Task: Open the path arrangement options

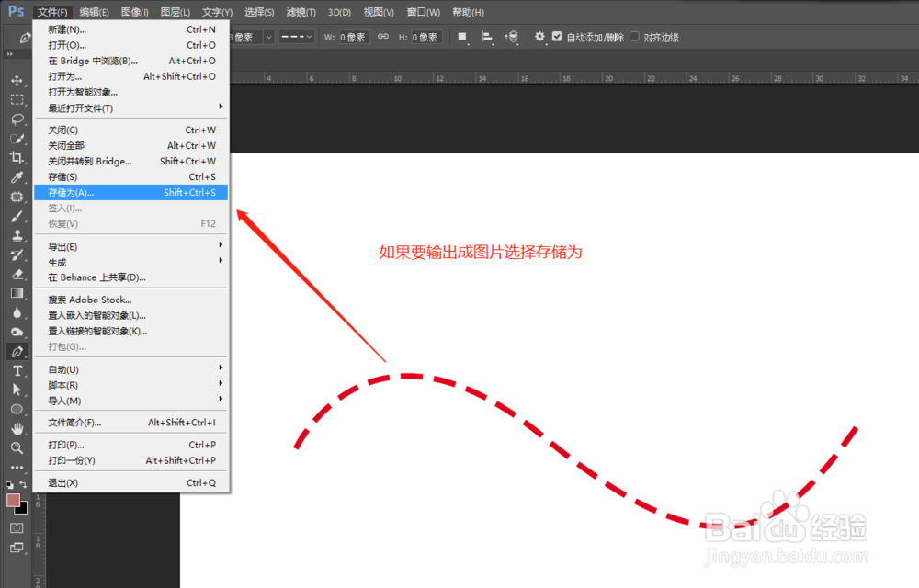Action: click(x=512, y=37)
